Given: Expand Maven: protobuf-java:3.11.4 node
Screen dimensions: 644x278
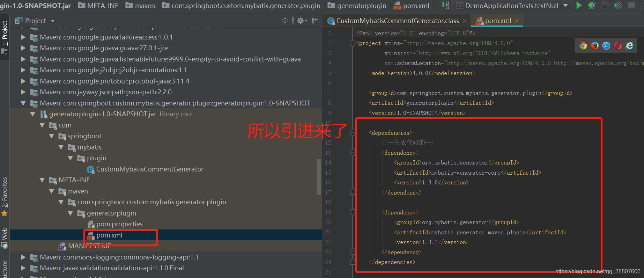Looking at the screenshot, I should click(x=23, y=81).
